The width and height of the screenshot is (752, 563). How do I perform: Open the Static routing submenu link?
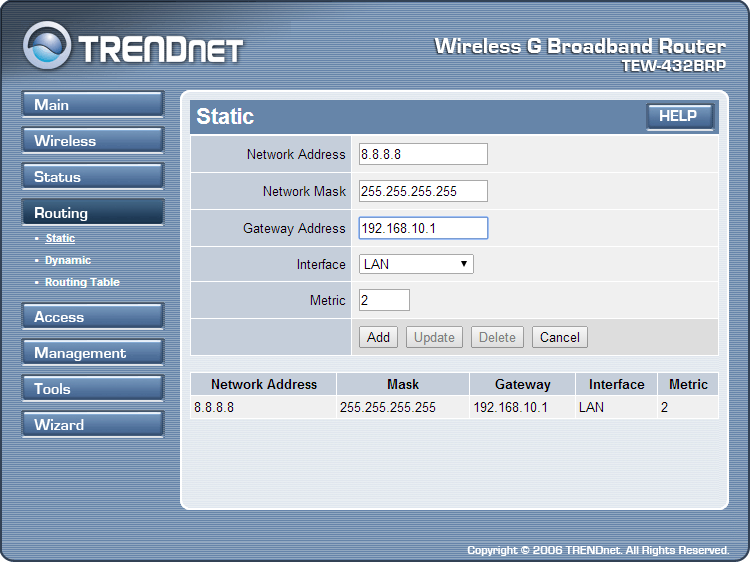60,239
